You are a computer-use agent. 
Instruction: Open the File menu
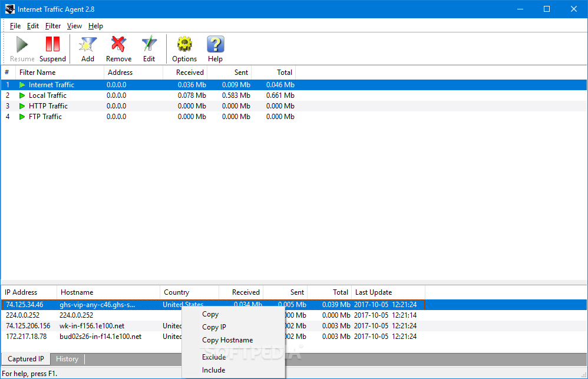pyautogui.click(x=15, y=26)
